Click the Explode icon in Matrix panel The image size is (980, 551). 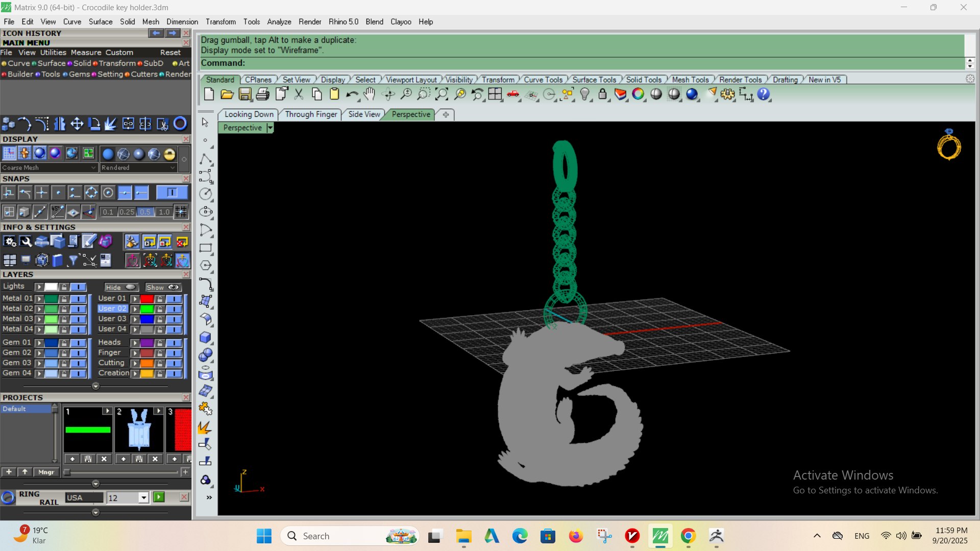tap(111, 124)
